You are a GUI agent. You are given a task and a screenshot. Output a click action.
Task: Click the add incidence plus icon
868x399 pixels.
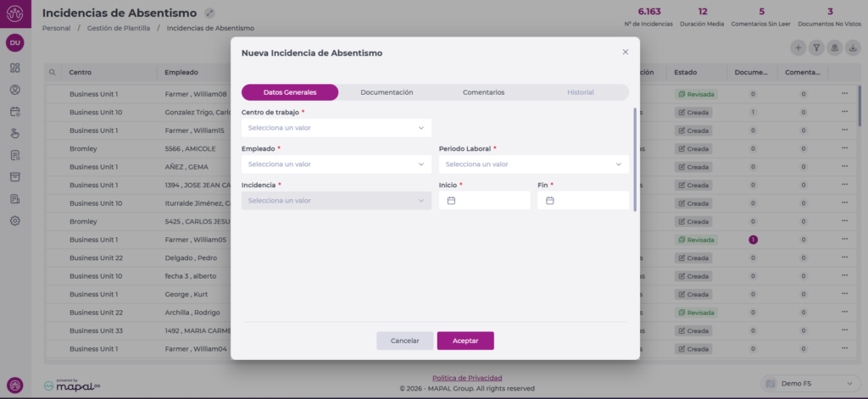point(798,47)
